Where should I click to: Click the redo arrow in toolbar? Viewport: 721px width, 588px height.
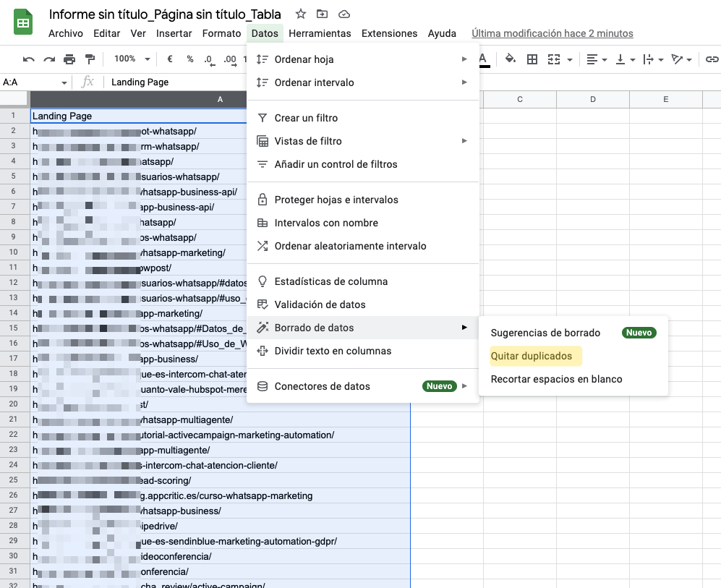tap(49, 59)
